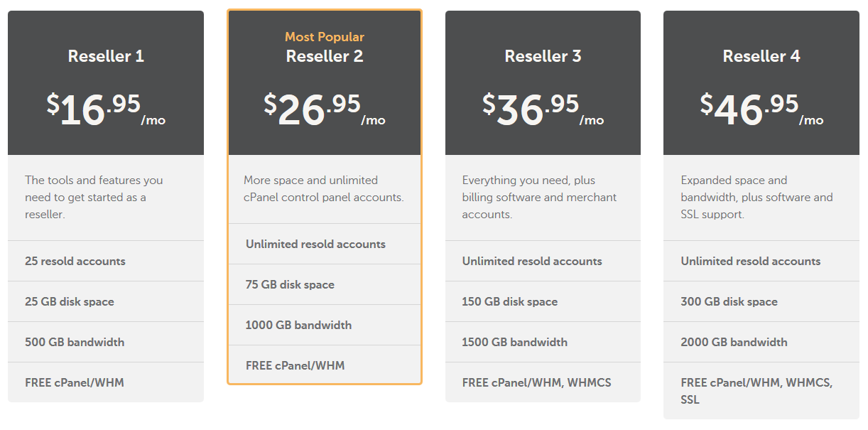Select the Reseller 1 plan header
This screenshot has height=430, width=868.
click(x=105, y=56)
